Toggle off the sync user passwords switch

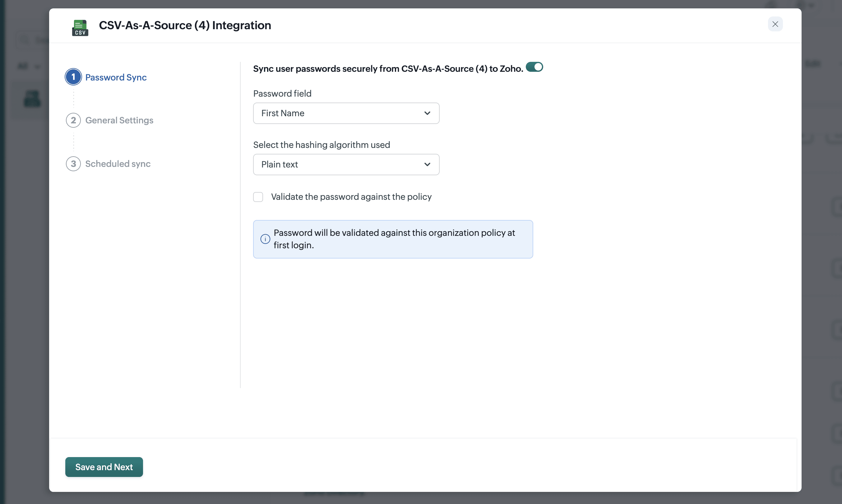[x=534, y=67]
